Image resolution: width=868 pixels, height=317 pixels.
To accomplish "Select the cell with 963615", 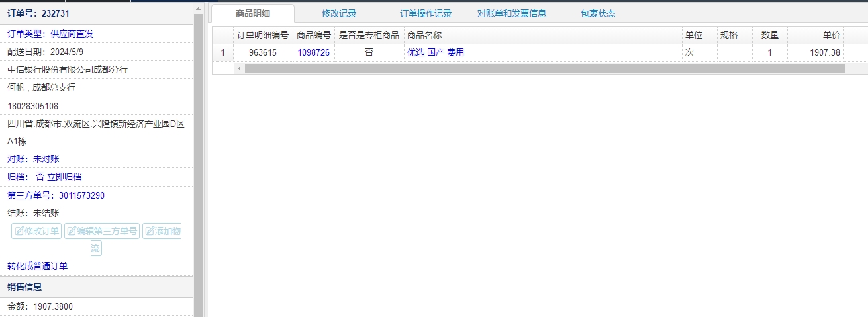I will pyautogui.click(x=263, y=52).
